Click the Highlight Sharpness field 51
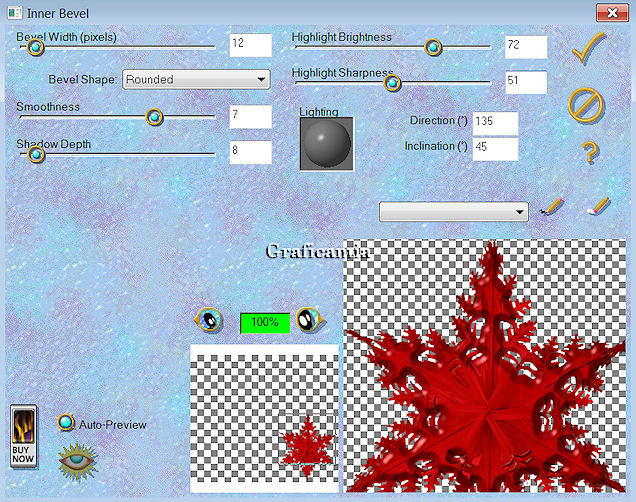 click(526, 82)
